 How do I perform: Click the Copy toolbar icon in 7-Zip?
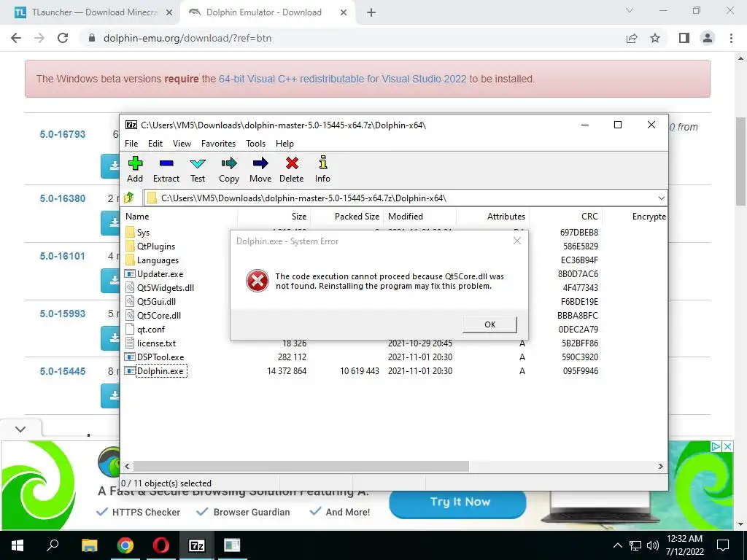pos(228,164)
